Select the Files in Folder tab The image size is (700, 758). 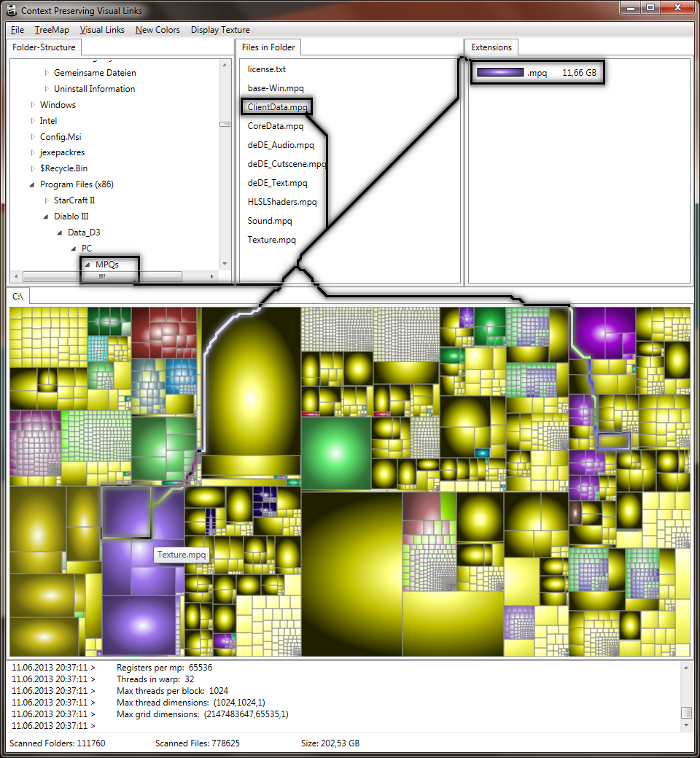[268, 47]
